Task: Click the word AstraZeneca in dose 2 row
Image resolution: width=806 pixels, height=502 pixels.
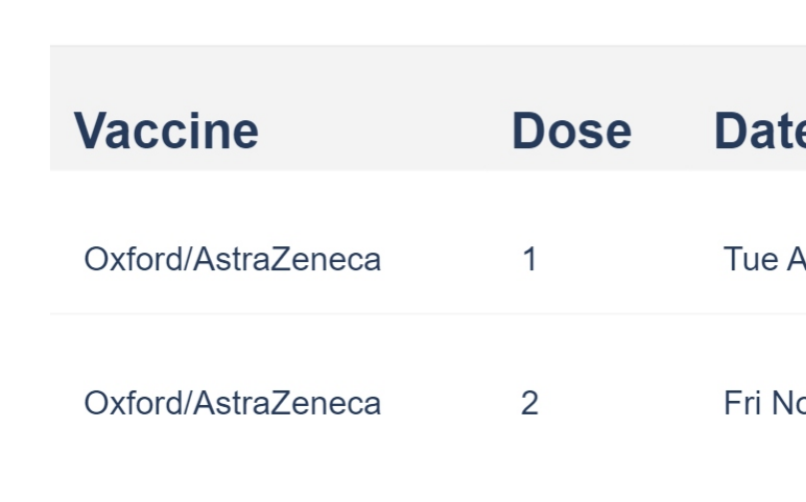Action: pyautogui.click(x=287, y=403)
